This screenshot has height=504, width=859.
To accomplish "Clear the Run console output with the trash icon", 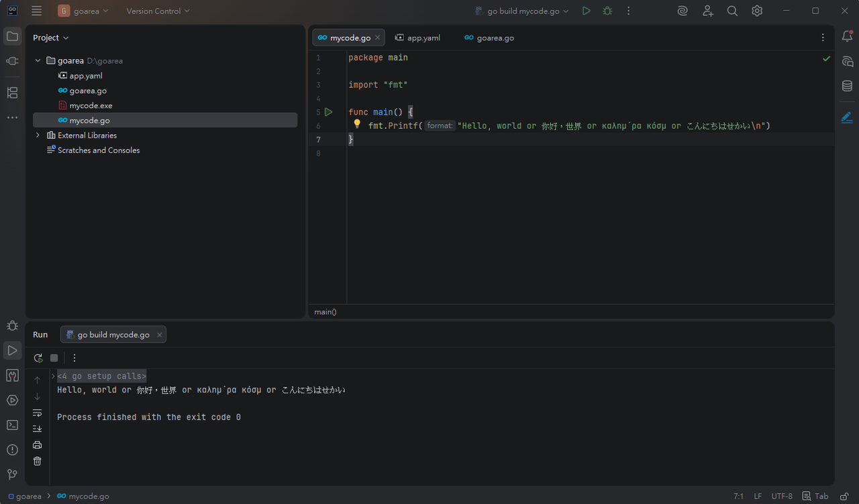I will click(37, 461).
